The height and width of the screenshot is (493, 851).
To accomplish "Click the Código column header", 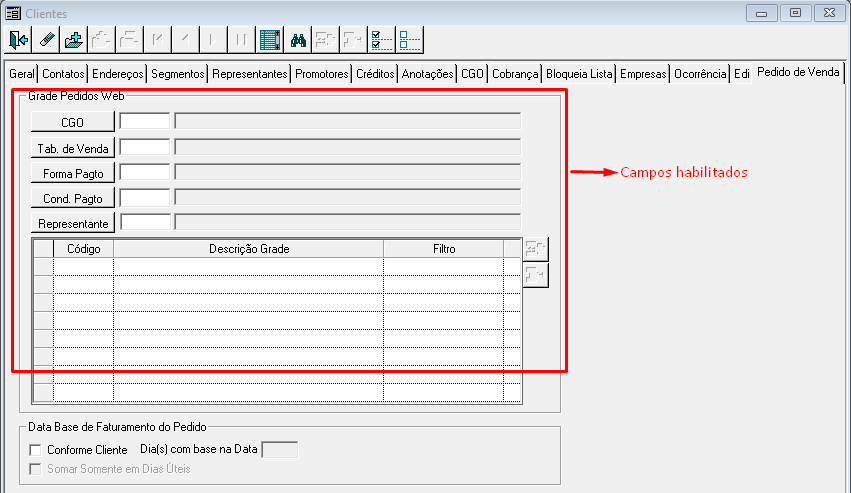I will (x=84, y=249).
